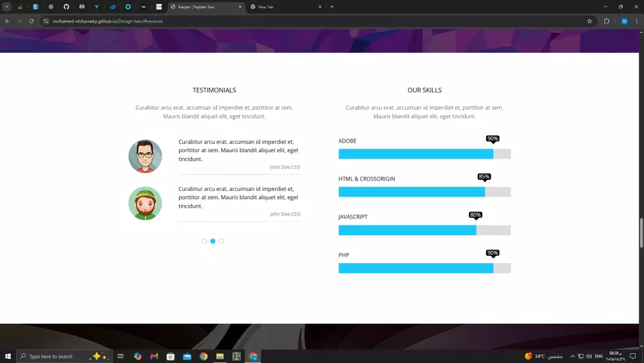Open the green CE app on taskbar
This screenshot has height=363, width=644.
click(x=236, y=356)
